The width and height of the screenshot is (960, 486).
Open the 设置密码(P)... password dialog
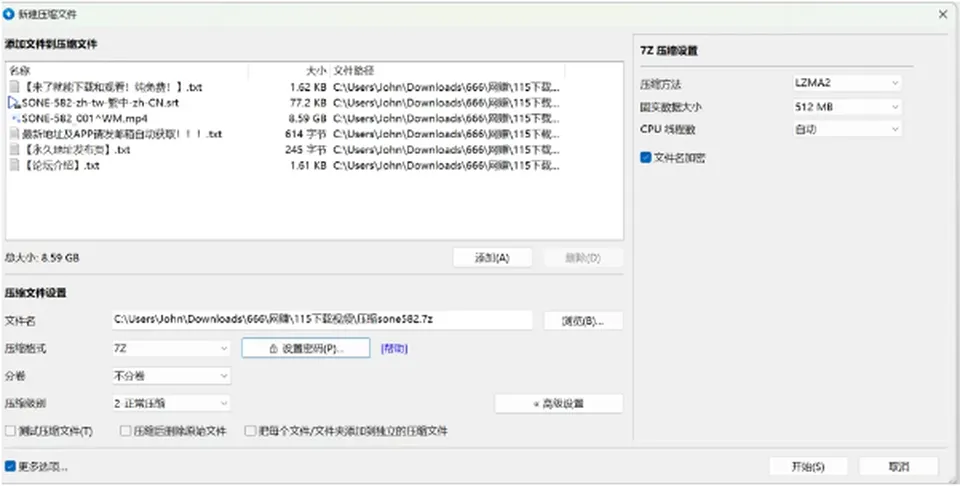pyautogui.click(x=306, y=348)
